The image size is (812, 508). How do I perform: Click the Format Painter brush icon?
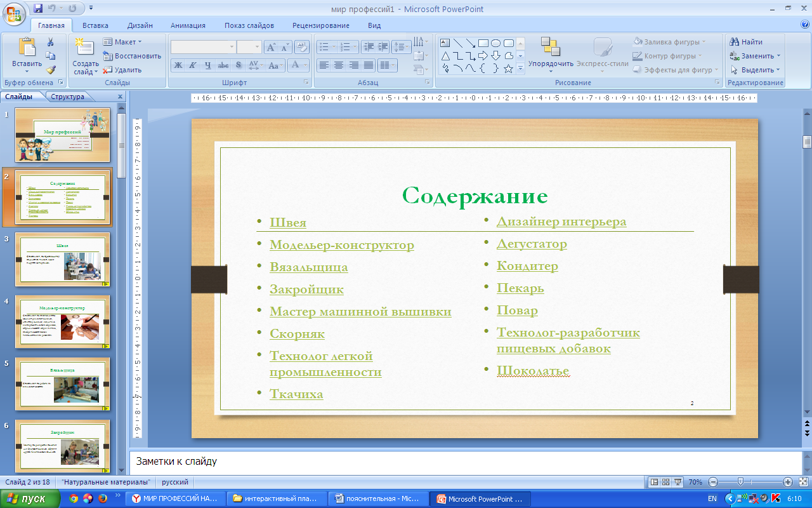point(51,70)
